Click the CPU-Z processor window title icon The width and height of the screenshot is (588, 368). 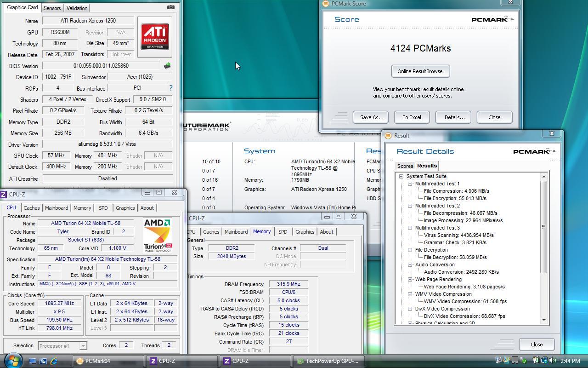4,195
